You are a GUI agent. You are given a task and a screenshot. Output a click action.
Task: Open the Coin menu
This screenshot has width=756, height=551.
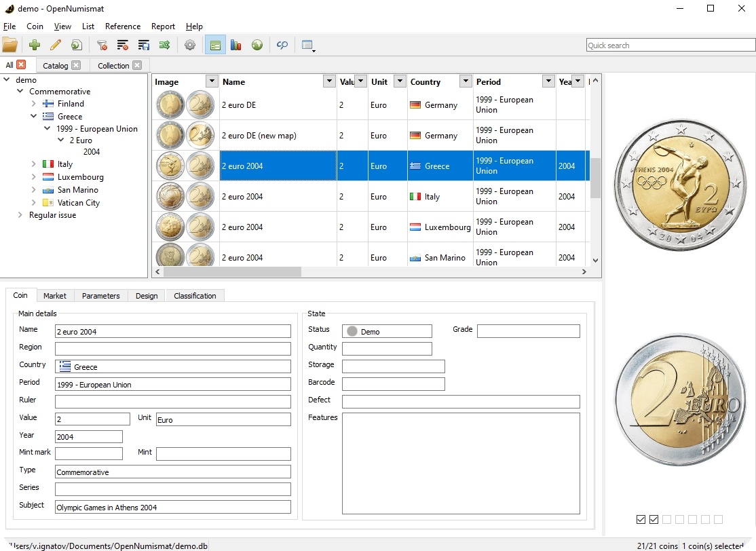click(35, 26)
